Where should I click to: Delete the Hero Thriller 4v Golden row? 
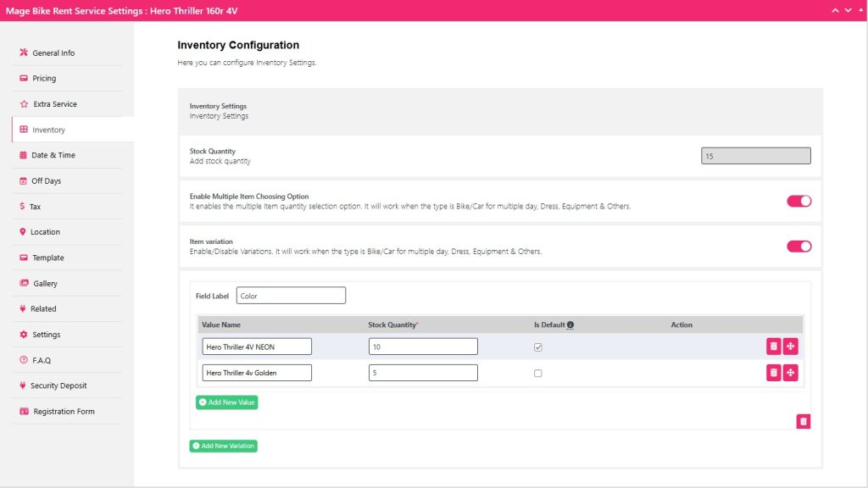773,373
